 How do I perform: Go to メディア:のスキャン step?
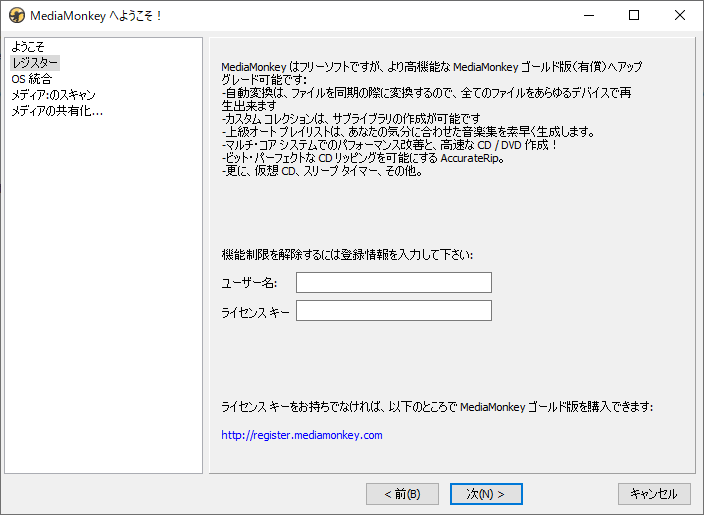point(53,95)
